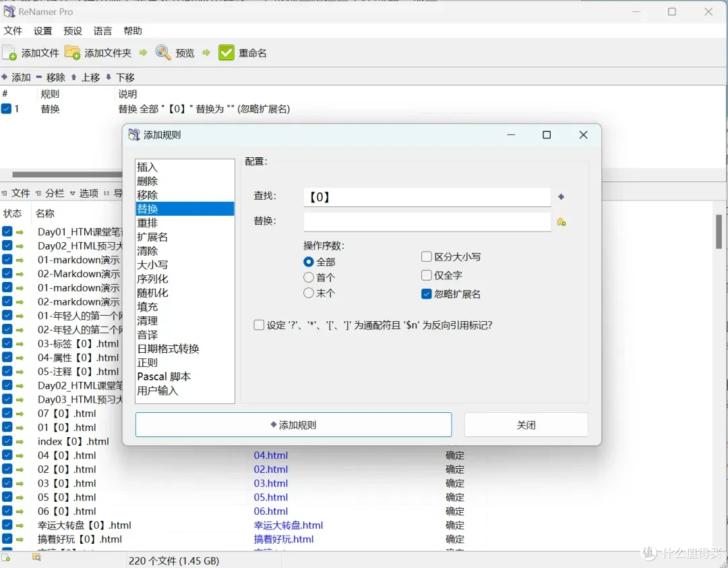Screen dimensions: 728x568
Task: Select 日期格式转换 rule type
Action: click(x=185, y=348)
